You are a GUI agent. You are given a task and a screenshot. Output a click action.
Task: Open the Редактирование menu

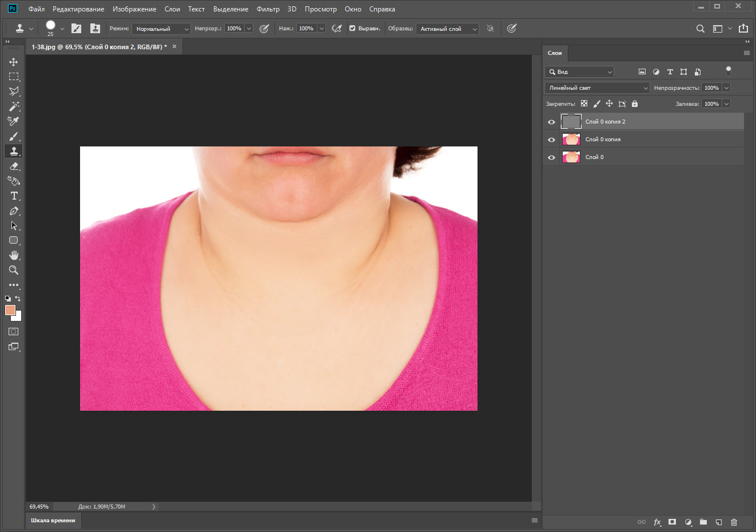click(78, 9)
